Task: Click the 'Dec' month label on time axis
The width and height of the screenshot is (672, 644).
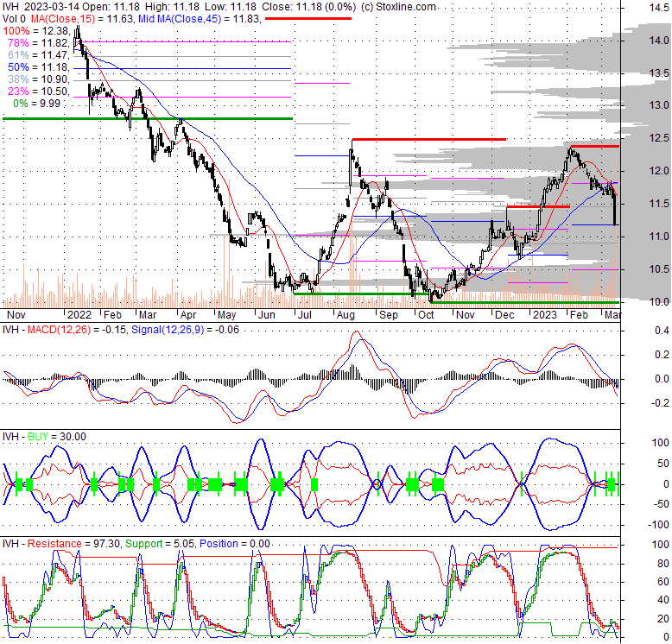Action: (x=504, y=315)
